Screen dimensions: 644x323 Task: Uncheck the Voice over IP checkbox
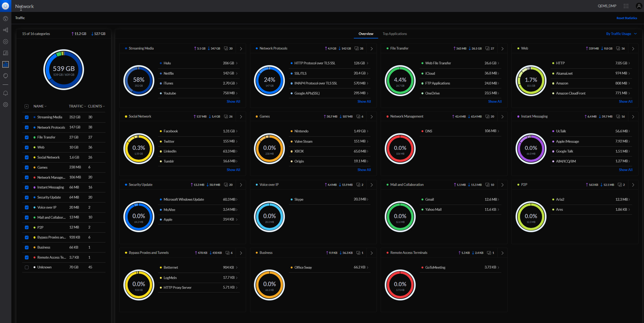click(x=27, y=207)
